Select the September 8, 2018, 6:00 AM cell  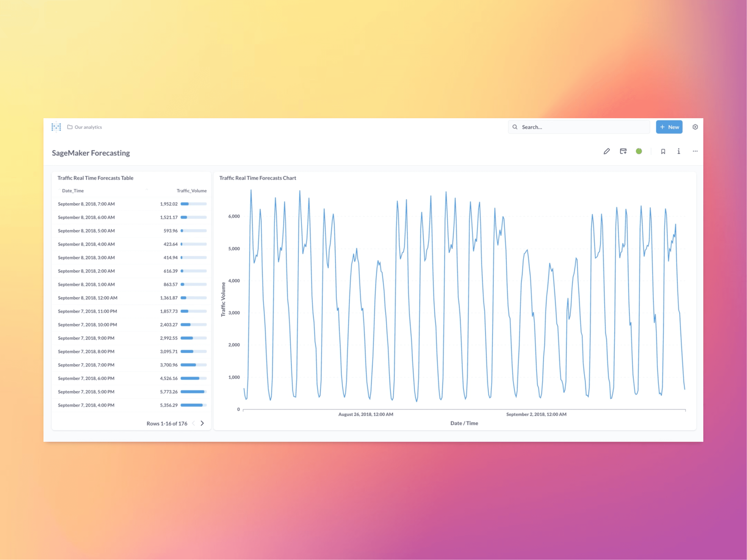[86, 217]
